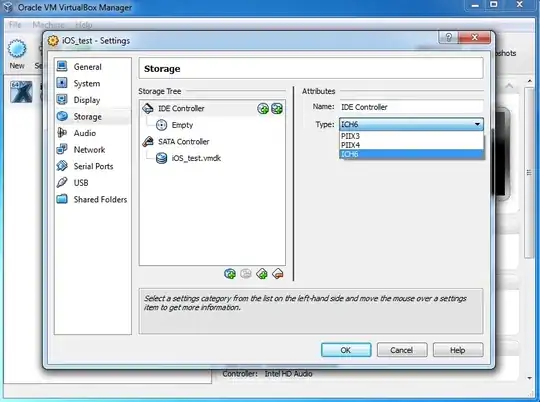Collapse the Type dropdown via its arrow

pyautogui.click(x=477, y=124)
